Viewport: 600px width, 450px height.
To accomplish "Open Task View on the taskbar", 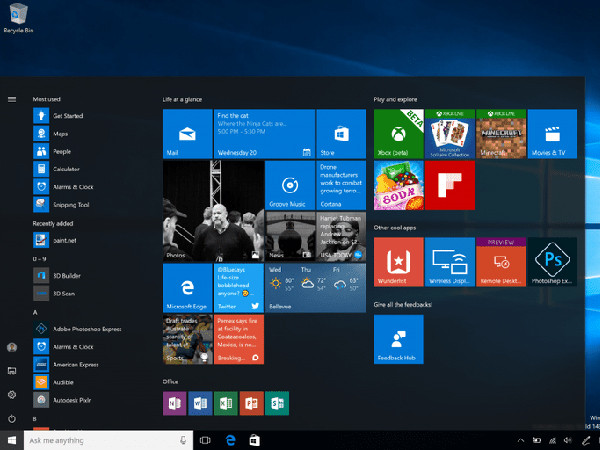I will pyautogui.click(x=205, y=440).
